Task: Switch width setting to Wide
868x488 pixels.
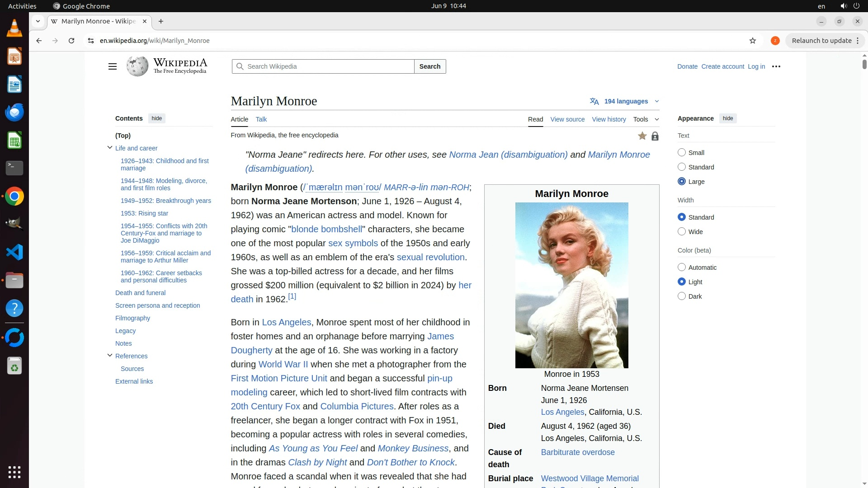Action: point(682,232)
